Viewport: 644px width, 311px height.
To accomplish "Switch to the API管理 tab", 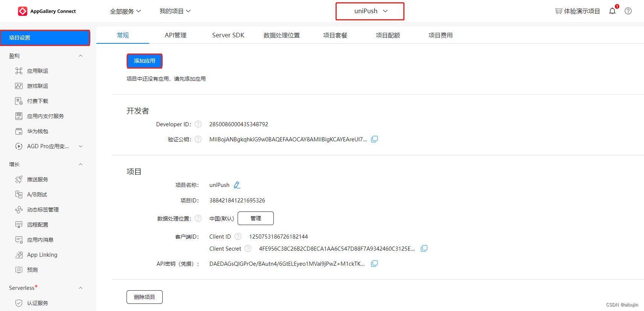I will point(175,35).
